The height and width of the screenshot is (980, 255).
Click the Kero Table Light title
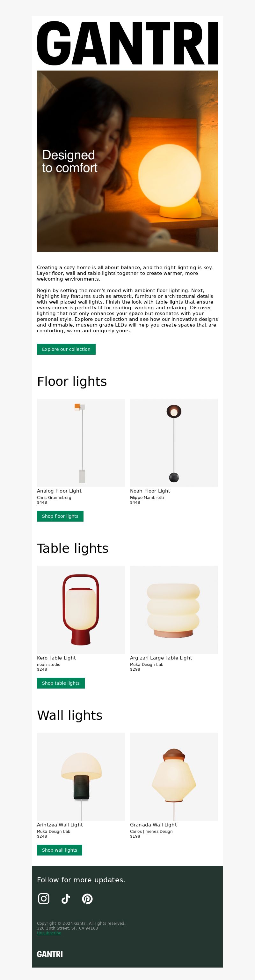click(x=56, y=658)
